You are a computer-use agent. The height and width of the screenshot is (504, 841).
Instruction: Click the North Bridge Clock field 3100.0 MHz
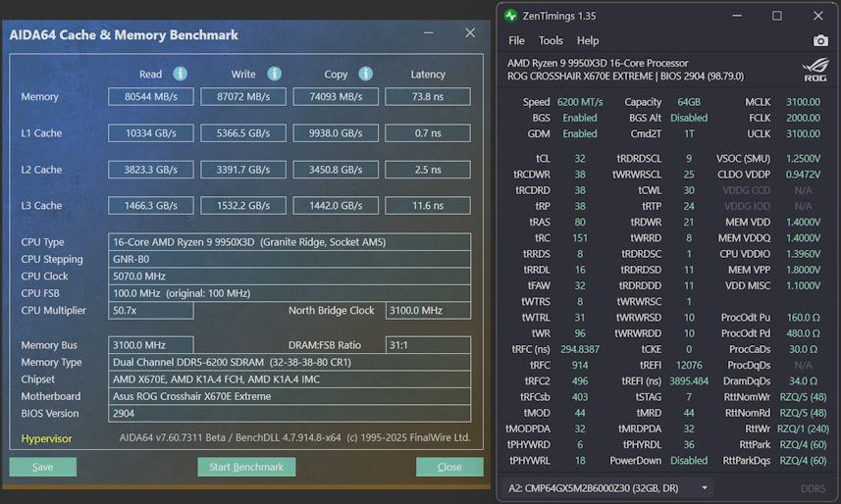pos(428,311)
